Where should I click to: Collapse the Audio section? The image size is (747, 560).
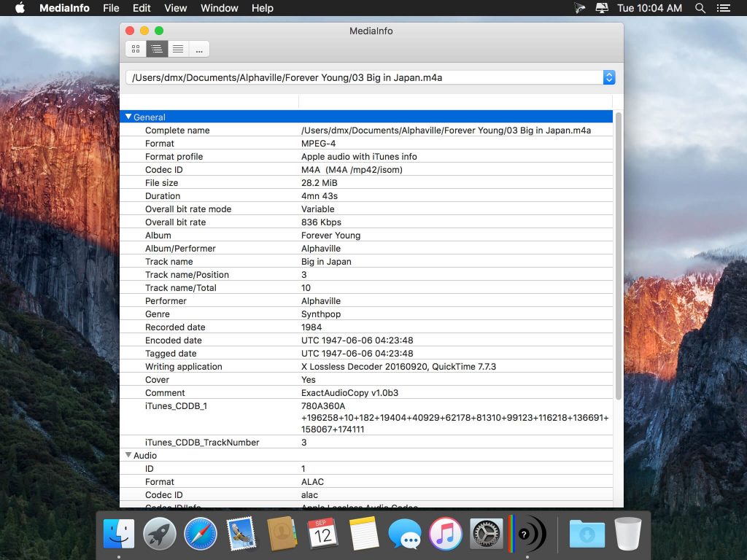tap(128, 455)
